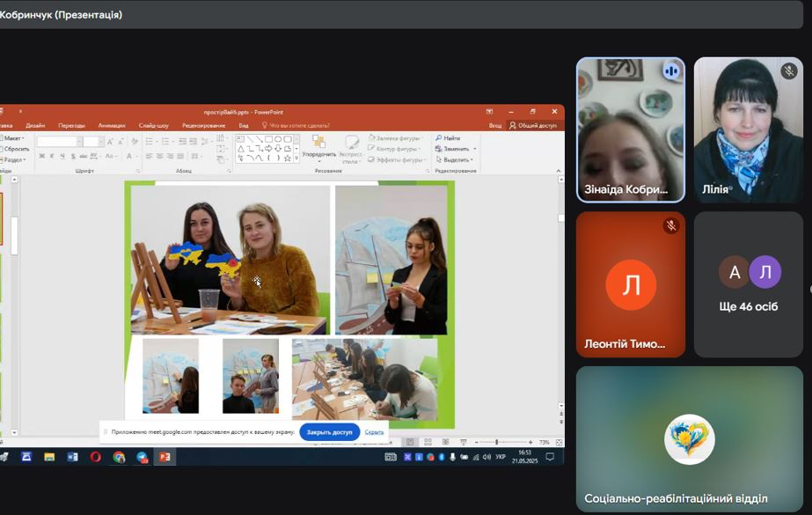Insert a Text Box from the shapes gallery
This screenshot has width=812, height=515.
click(240, 139)
